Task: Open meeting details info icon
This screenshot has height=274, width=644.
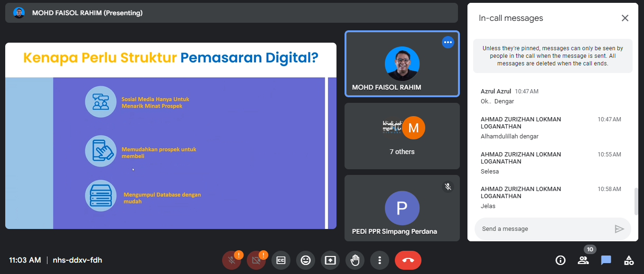Action: [560, 260]
